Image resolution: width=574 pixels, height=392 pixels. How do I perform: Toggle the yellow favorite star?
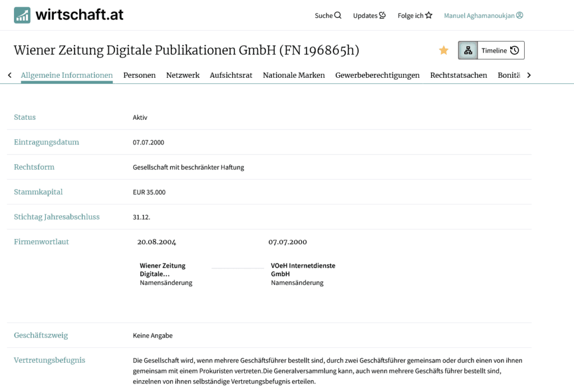[443, 50]
